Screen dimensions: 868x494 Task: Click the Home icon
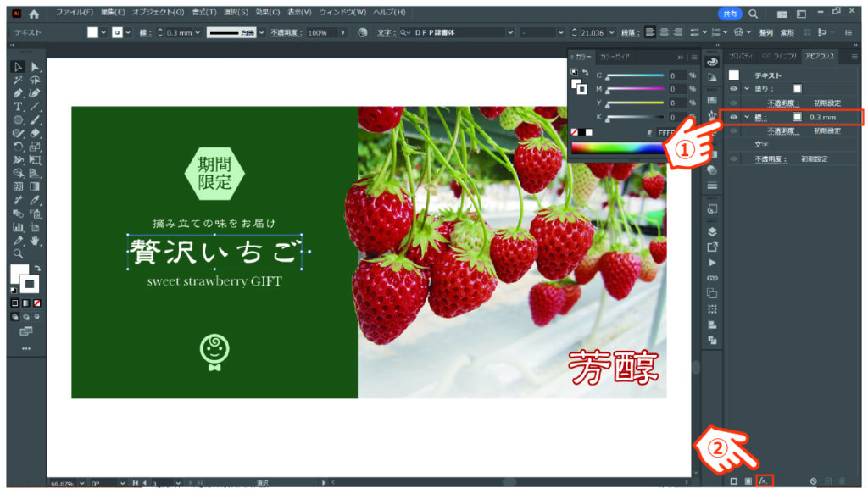click(34, 14)
